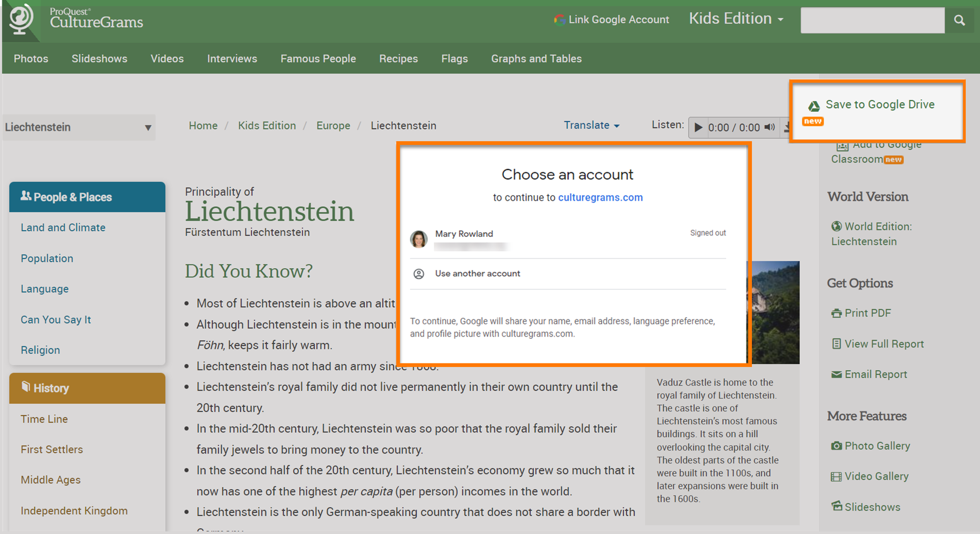Expand the Liechtenstein country selector
The image size is (980, 534).
tap(79, 127)
